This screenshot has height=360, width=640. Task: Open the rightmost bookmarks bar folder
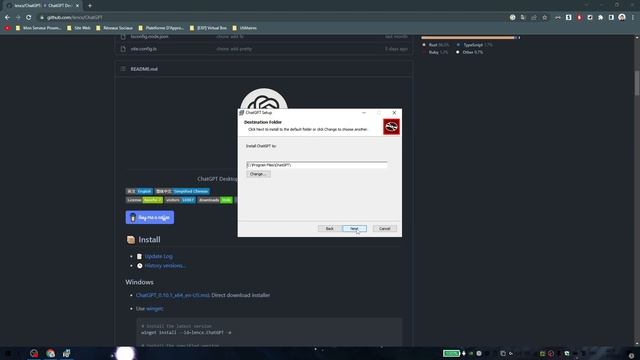coord(244,28)
